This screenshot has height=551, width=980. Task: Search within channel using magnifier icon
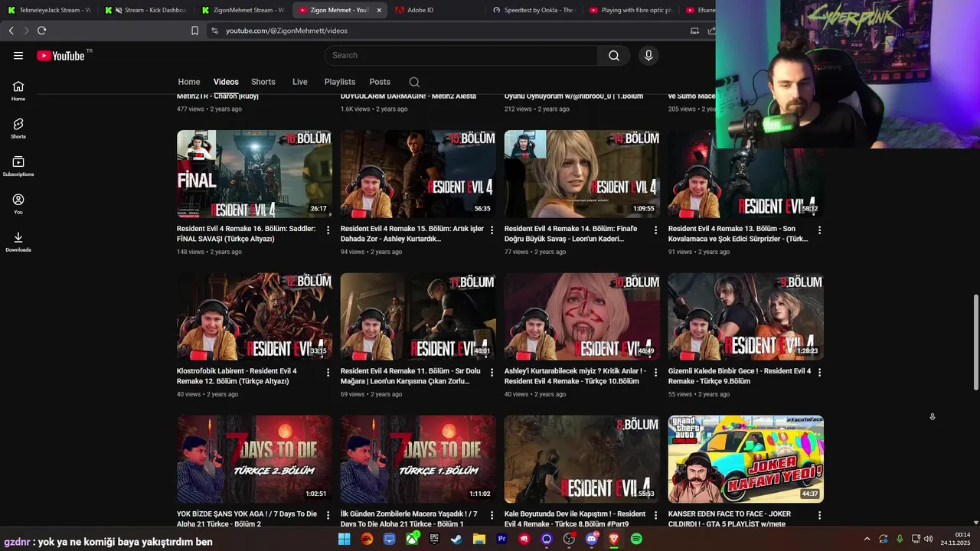point(414,82)
